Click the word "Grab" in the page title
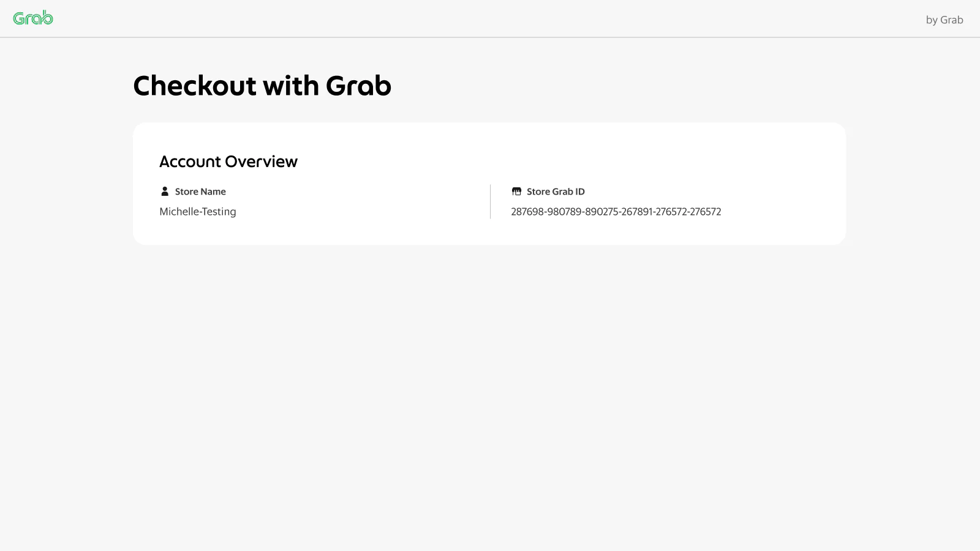The image size is (980, 551). [x=358, y=86]
